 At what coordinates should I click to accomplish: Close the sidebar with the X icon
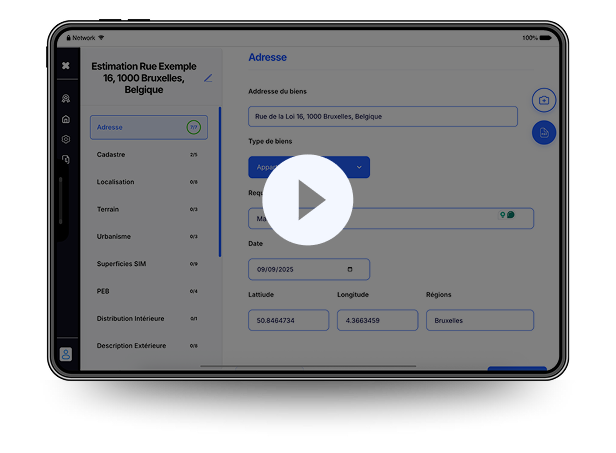[66, 66]
